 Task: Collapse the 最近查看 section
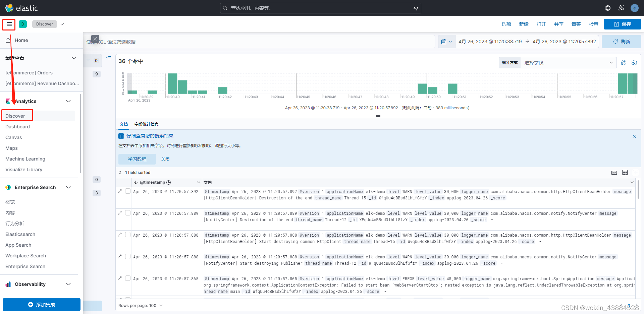tap(74, 58)
